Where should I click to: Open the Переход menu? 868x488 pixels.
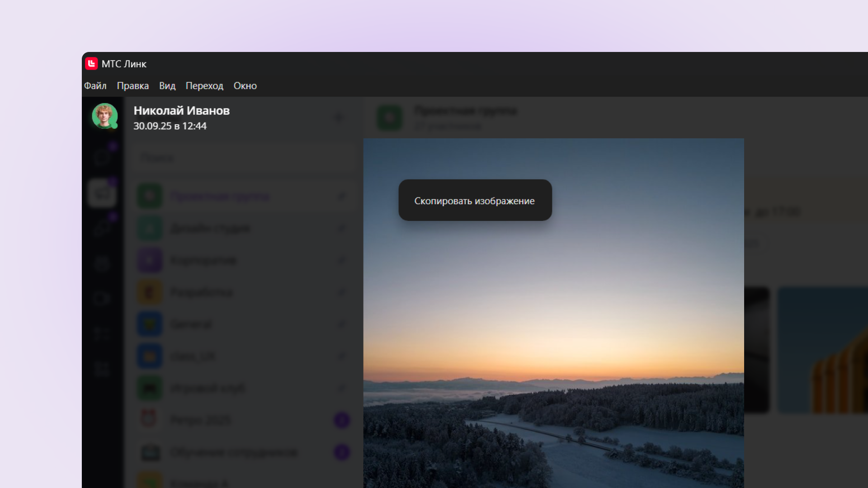[204, 86]
